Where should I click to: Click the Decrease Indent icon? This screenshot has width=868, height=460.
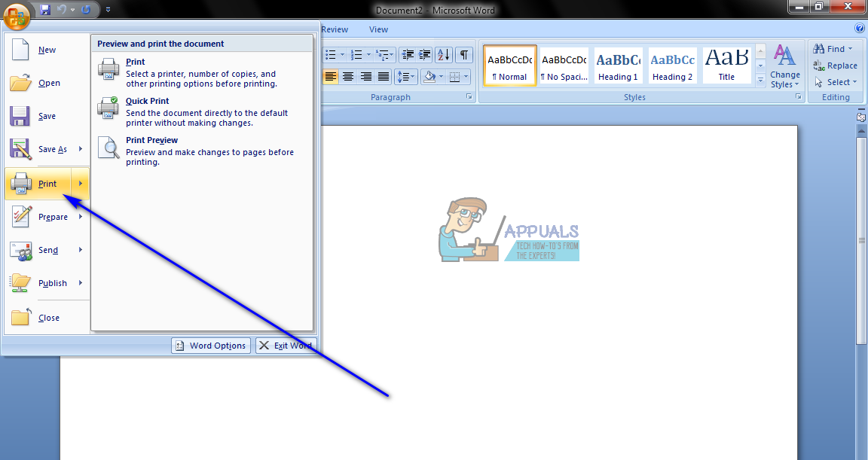tap(408, 55)
